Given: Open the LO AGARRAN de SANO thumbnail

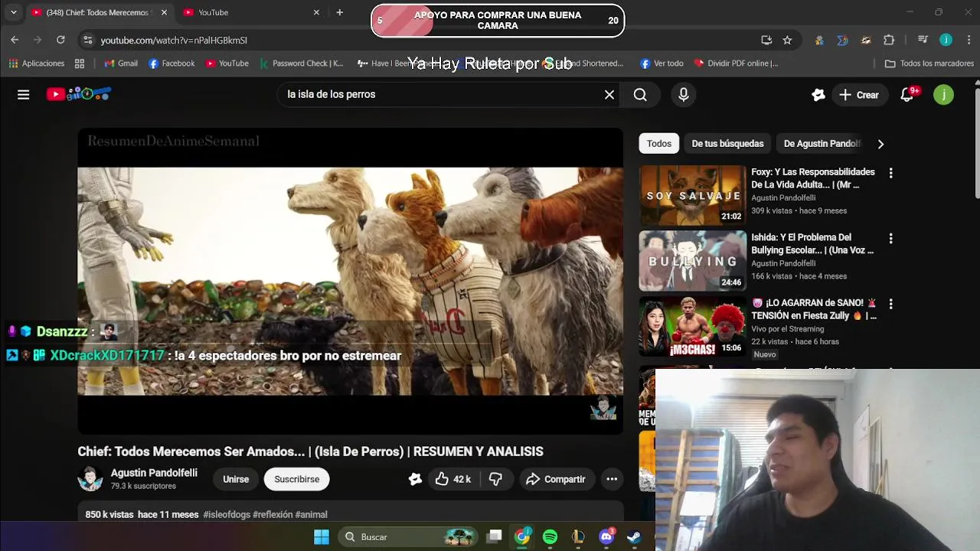Looking at the screenshot, I should click(x=692, y=327).
